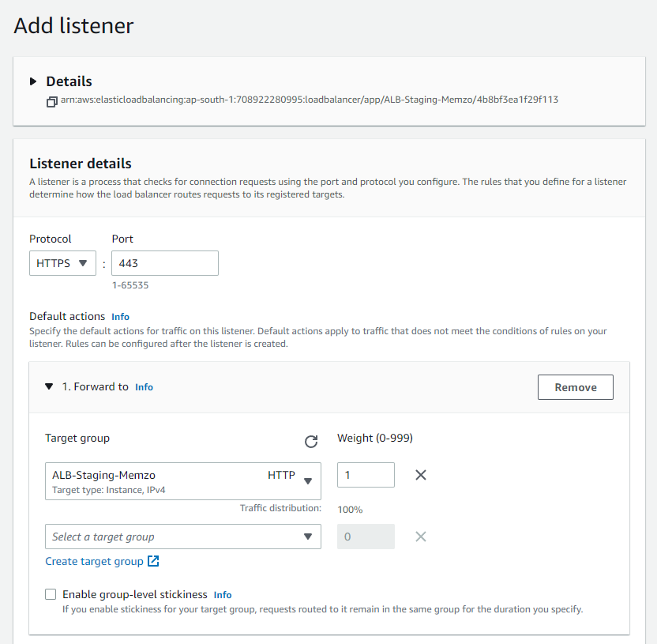Collapse the Forward to action
This screenshot has height=644, width=657.
click(x=49, y=387)
